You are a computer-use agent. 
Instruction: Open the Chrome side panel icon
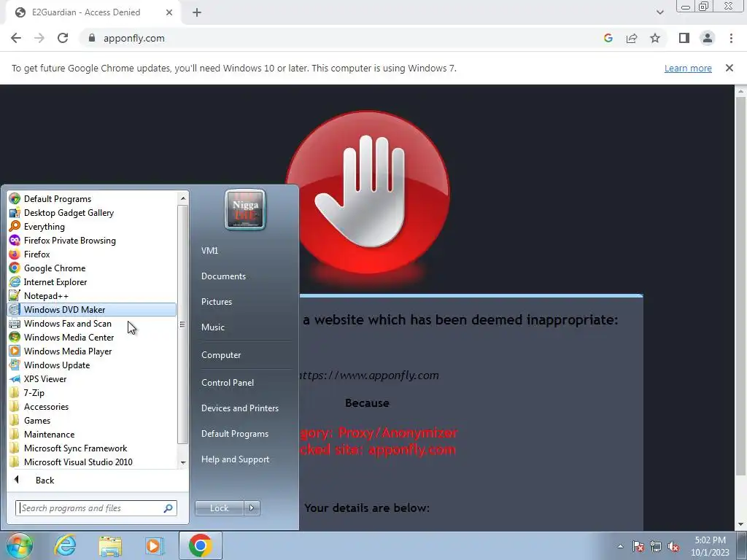[x=684, y=38]
